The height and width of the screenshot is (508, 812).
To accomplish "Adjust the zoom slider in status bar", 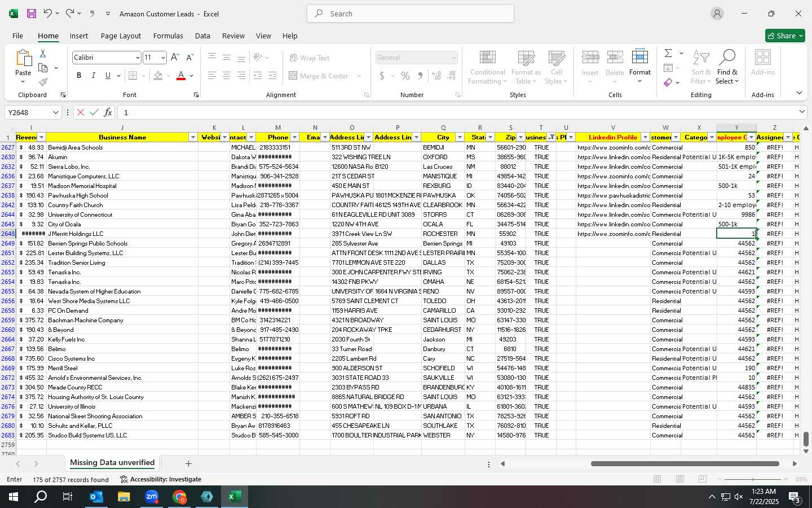I will click(x=753, y=479).
